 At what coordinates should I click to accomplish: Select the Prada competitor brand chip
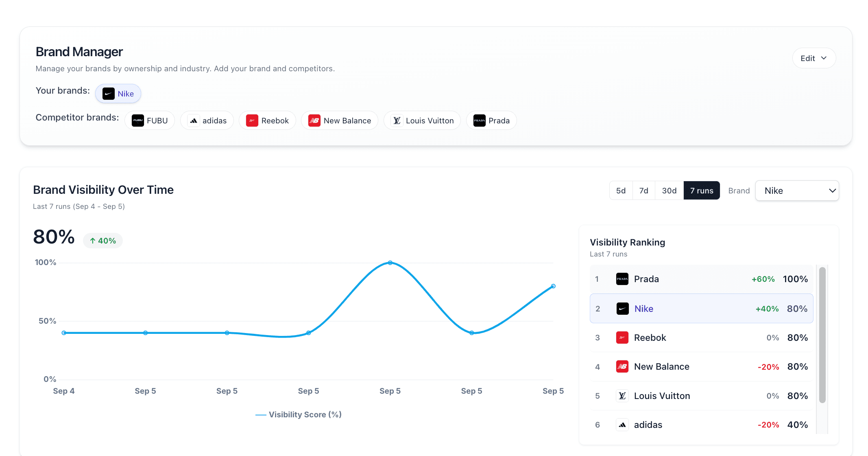491,121
